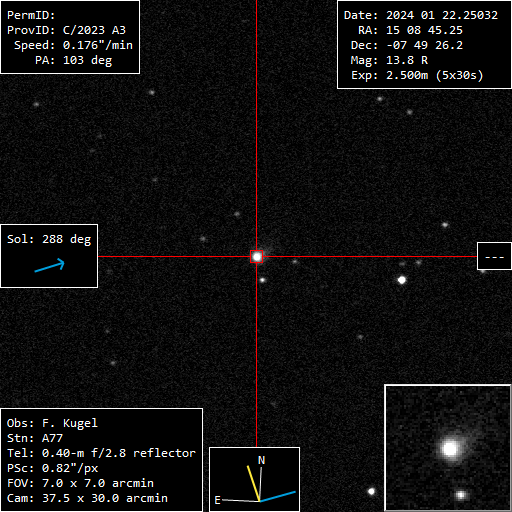512x512 pixels.
Task: Click the dashes box at right edge
Action: 494,256
